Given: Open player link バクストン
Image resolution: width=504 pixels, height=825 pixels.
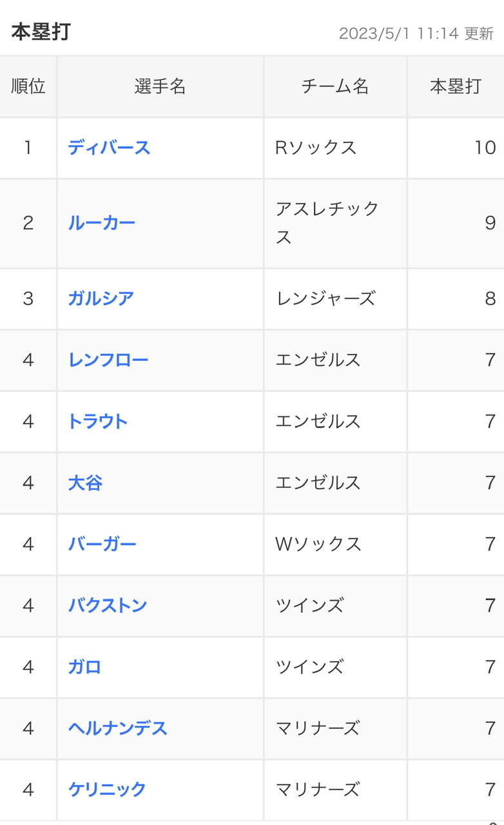Looking at the screenshot, I should pos(108,605).
